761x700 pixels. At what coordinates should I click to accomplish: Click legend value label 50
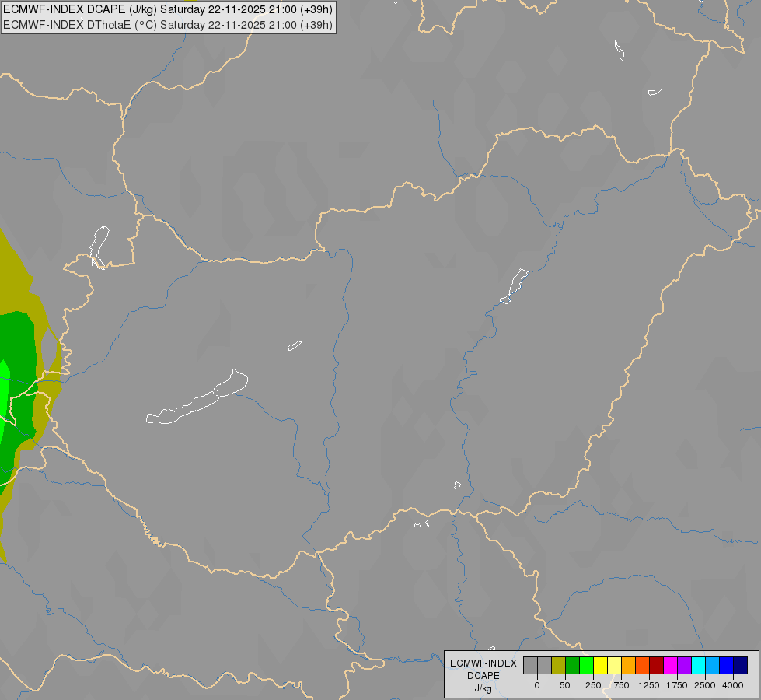[x=565, y=685]
